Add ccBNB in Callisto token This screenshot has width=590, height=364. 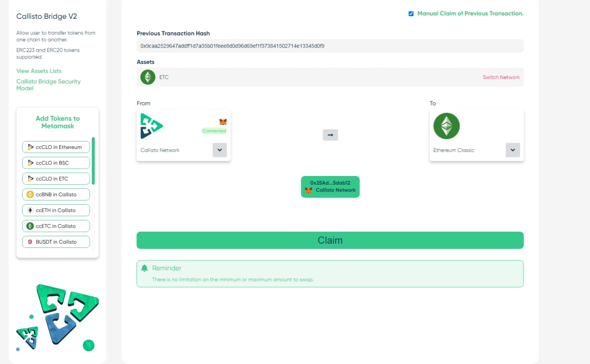56,194
